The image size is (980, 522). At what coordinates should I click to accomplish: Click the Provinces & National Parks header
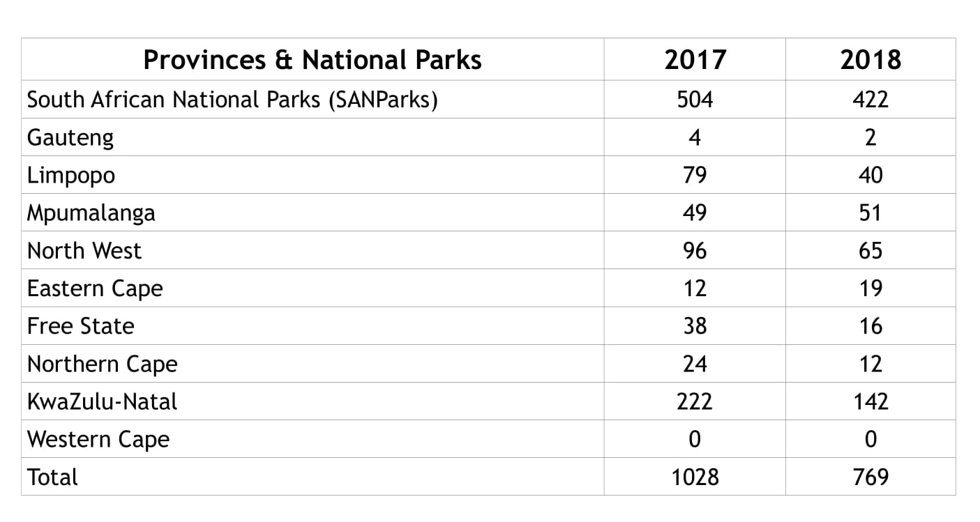(x=312, y=59)
